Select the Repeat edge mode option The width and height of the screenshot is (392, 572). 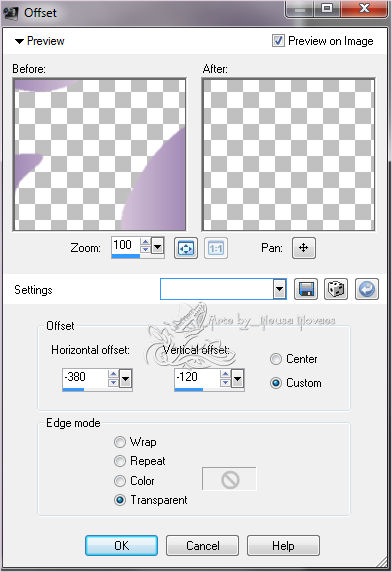pos(120,461)
